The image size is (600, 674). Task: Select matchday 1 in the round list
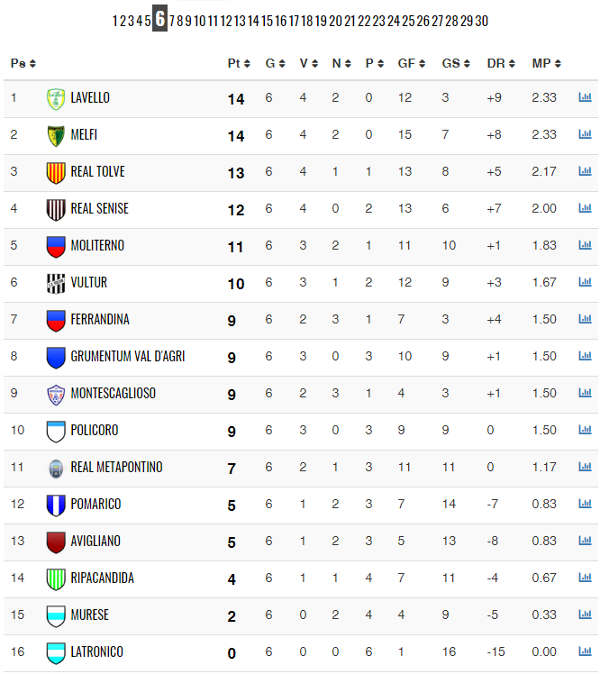coord(115,20)
